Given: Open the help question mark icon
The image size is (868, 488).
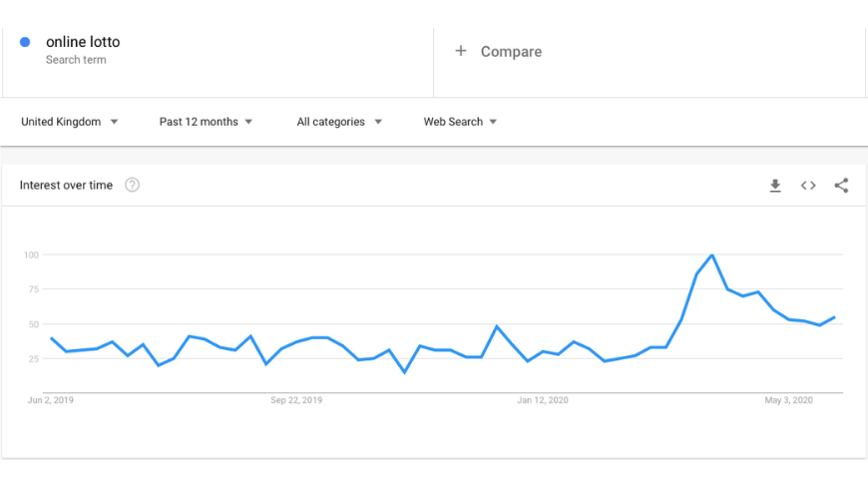Looking at the screenshot, I should tap(132, 185).
